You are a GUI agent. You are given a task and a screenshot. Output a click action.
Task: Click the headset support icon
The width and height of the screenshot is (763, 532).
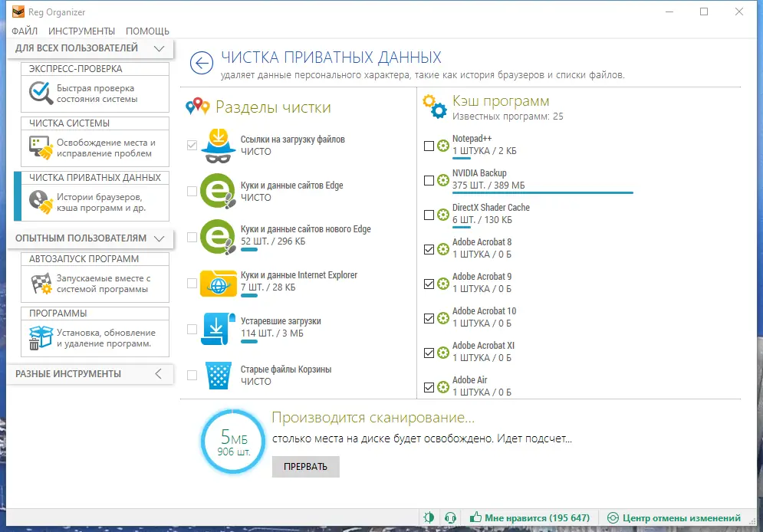pyautogui.click(x=451, y=517)
